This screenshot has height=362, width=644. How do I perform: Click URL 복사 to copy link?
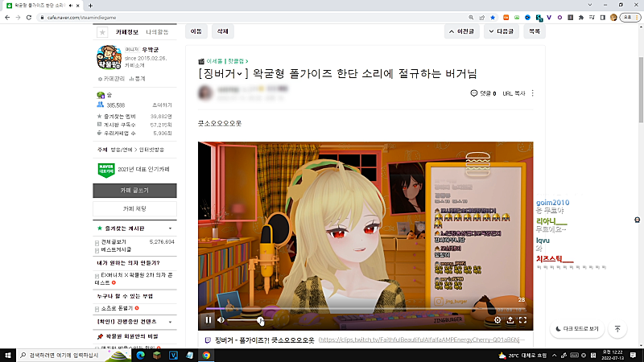[x=514, y=93]
